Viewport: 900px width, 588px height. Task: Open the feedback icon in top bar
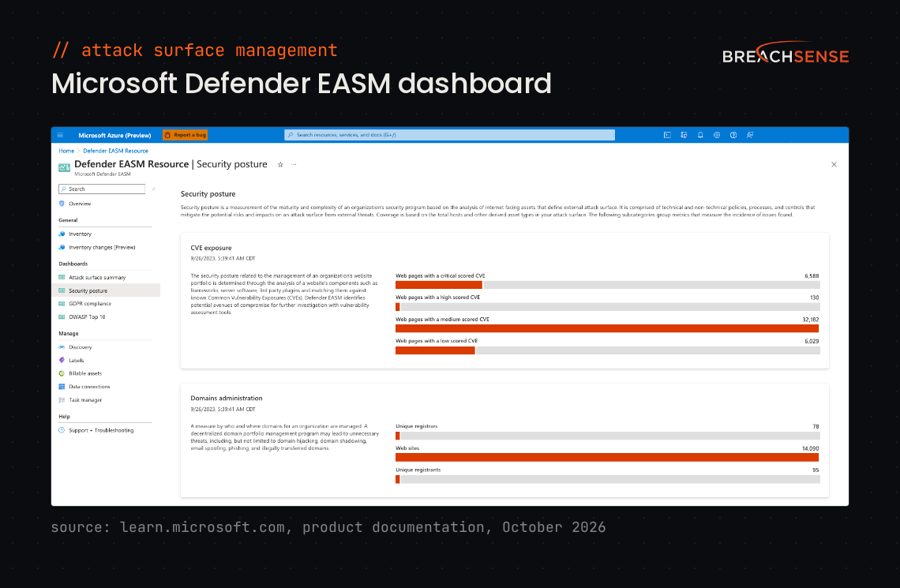click(x=750, y=136)
